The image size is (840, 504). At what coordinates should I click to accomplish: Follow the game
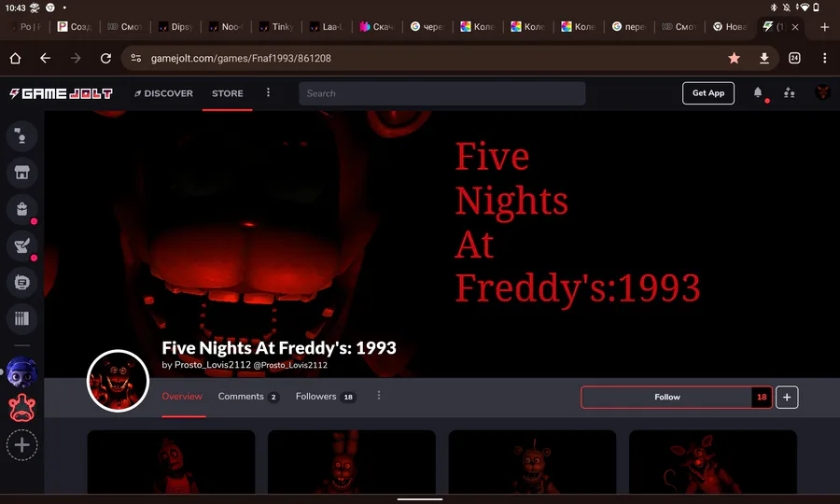pos(666,397)
